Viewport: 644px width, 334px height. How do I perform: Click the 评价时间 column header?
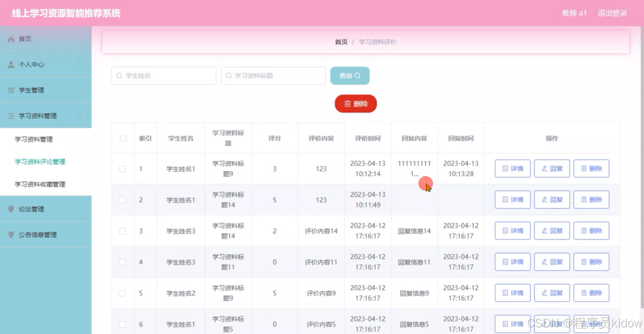pos(368,138)
